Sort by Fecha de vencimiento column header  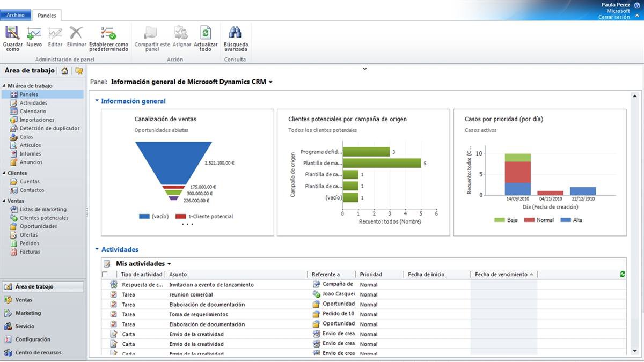[501, 275]
